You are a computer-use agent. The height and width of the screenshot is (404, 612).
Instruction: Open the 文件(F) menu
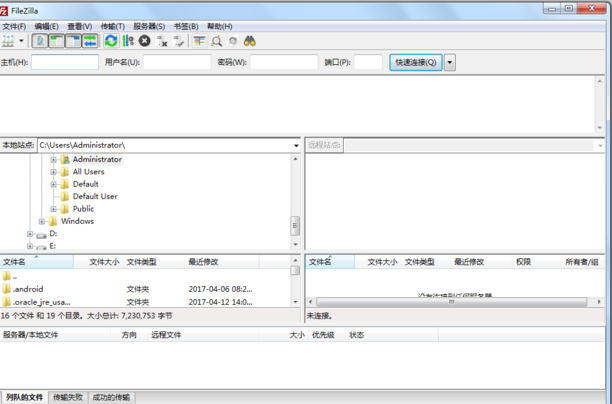(14, 26)
